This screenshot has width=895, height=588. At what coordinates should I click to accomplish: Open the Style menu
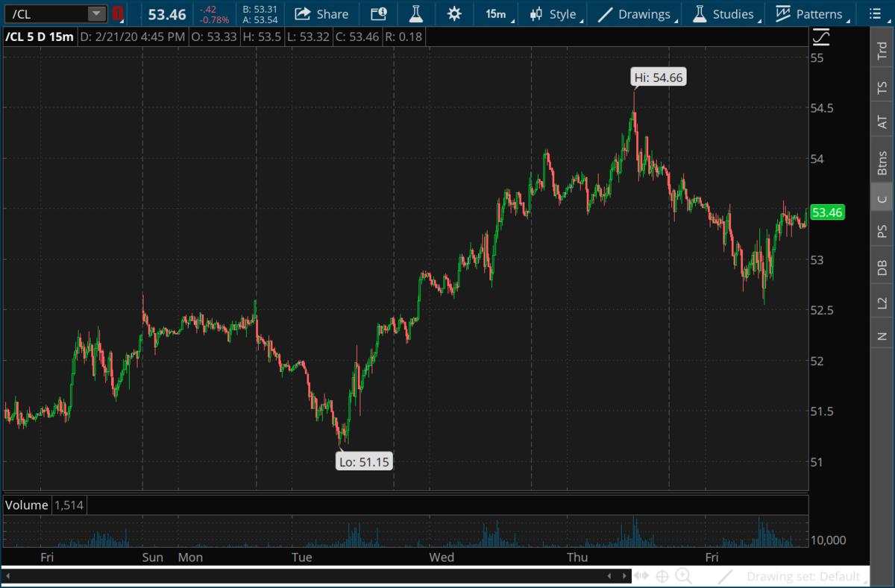tap(554, 13)
